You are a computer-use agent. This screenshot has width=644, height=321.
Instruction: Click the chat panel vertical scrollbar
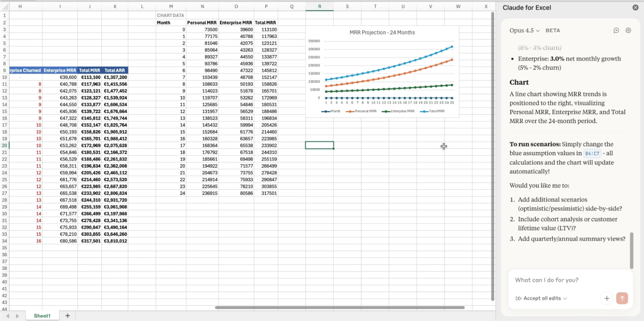(x=631, y=251)
